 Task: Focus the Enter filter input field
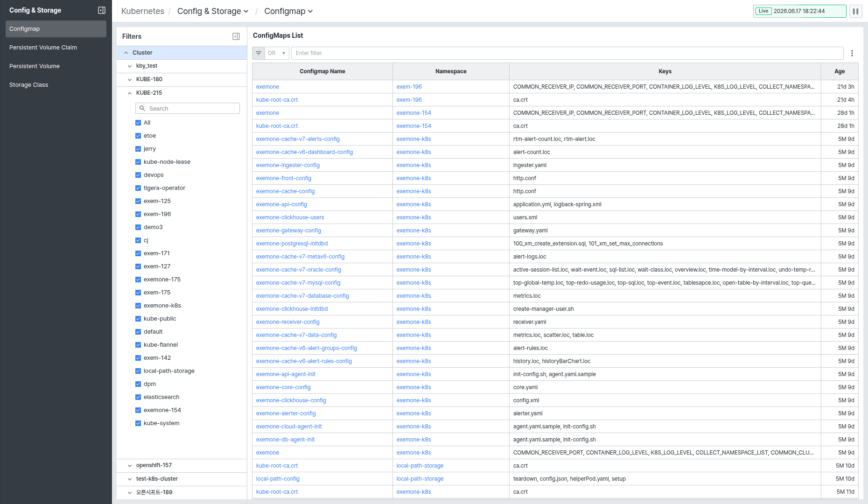567,53
